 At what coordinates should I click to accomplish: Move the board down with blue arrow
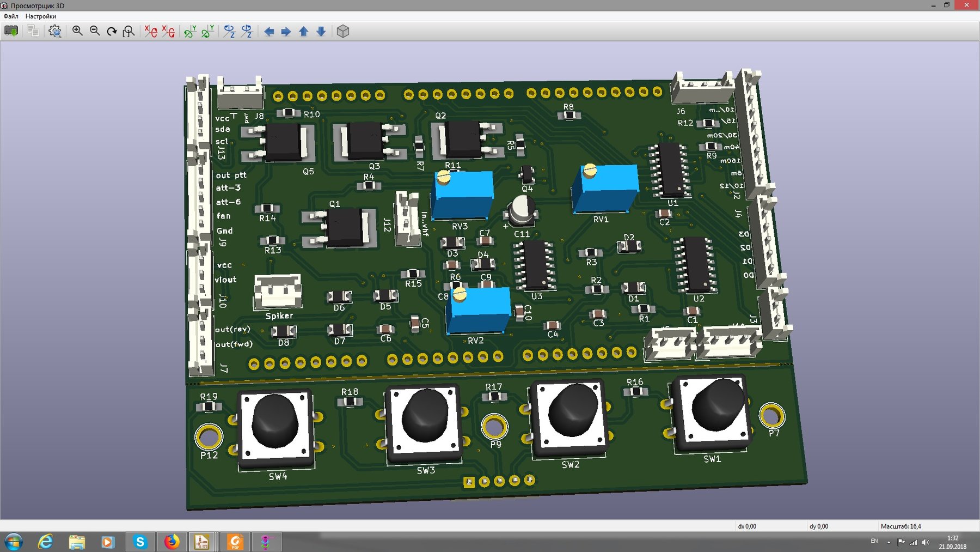(x=321, y=32)
